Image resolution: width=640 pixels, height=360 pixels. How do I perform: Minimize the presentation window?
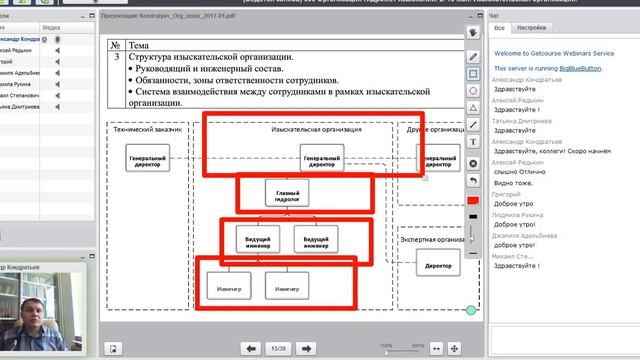coord(470,16)
